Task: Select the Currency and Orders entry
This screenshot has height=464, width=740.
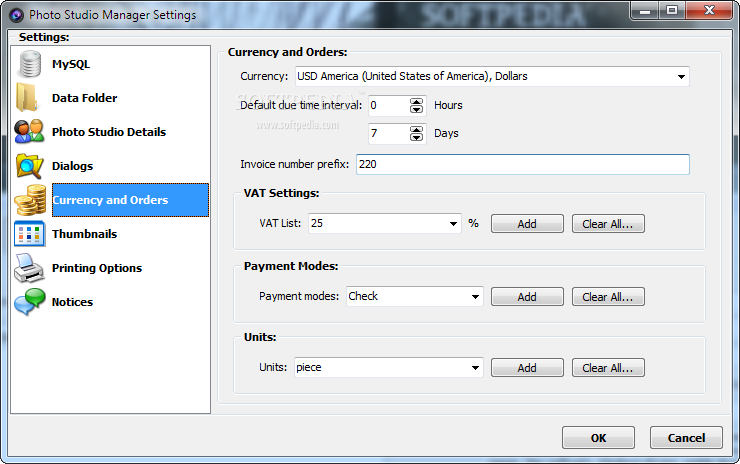Action: pyautogui.click(x=130, y=200)
